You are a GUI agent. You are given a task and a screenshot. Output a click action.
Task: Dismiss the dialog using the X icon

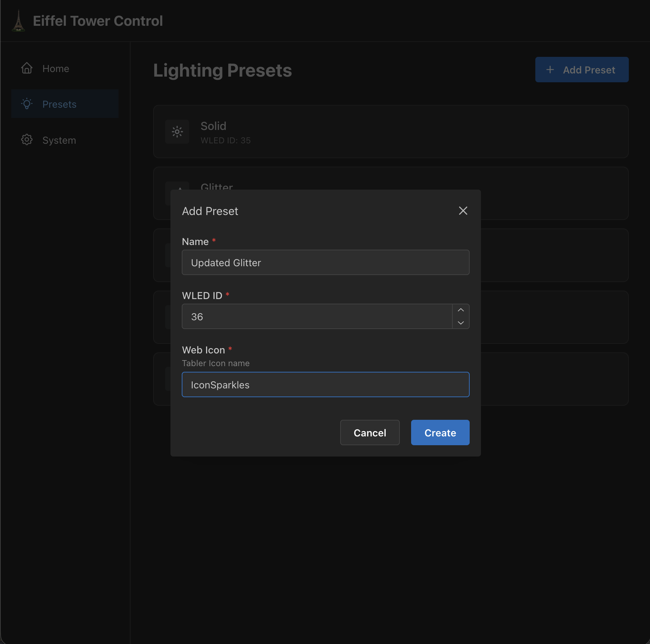[x=463, y=210]
